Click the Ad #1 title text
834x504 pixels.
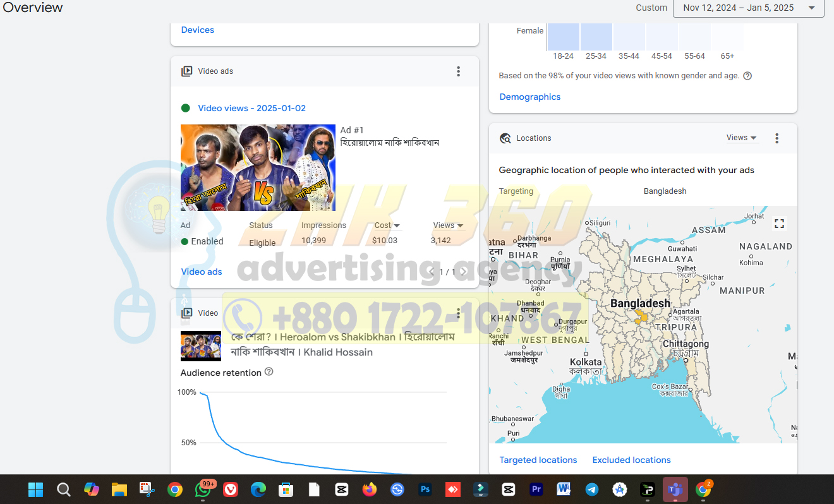click(x=352, y=130)
